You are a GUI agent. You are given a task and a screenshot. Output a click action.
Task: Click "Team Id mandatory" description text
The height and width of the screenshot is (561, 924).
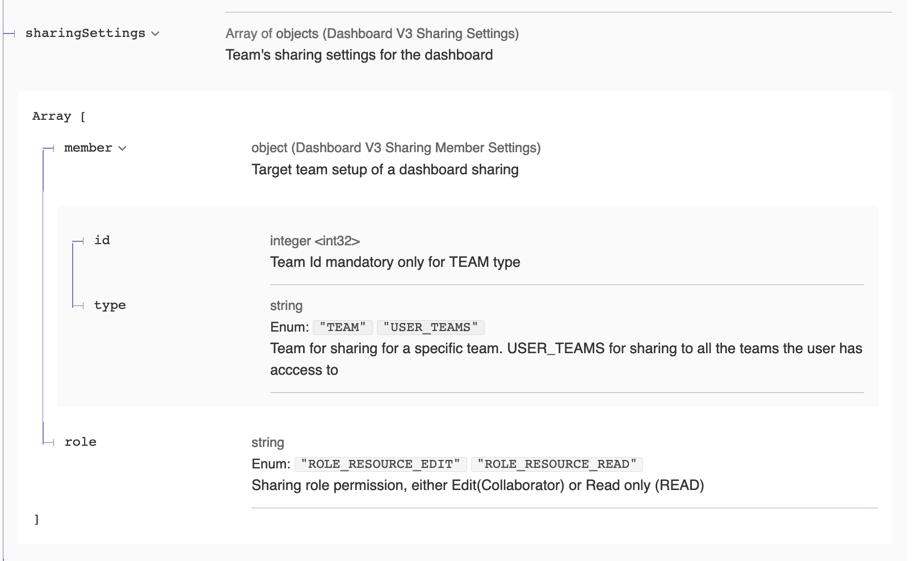point(395,262)
